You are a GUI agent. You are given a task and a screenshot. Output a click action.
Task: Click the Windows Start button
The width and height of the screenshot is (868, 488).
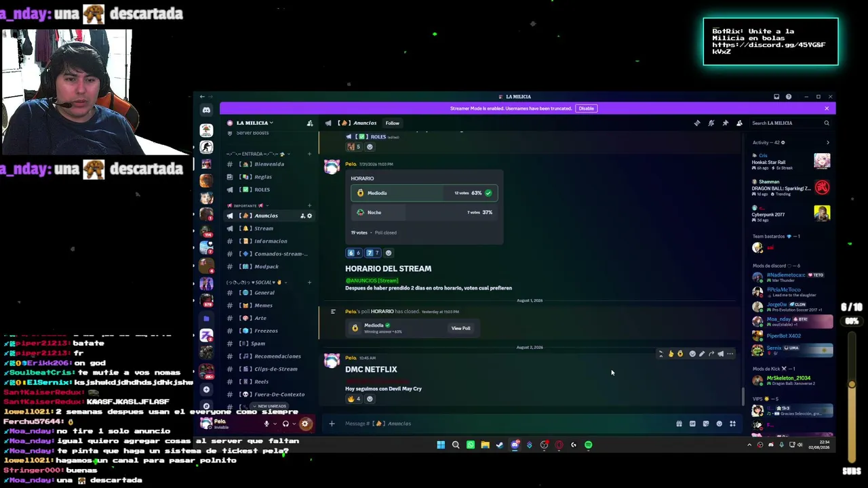click(441, 445)
